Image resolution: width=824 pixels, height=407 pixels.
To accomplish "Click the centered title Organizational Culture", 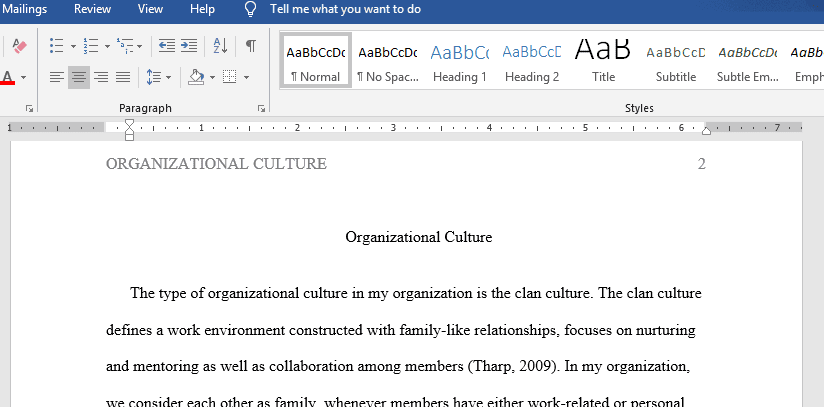I will tap(419, 237).
